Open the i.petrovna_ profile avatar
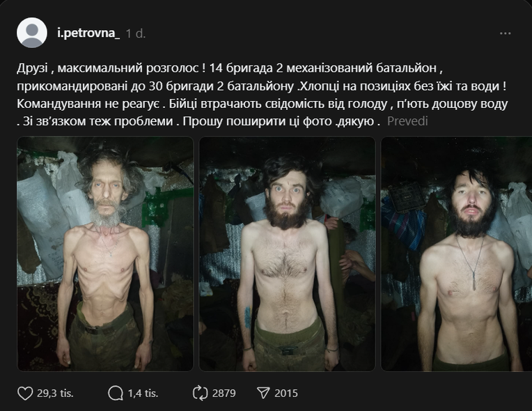532x411 pixels. [32, 33]
